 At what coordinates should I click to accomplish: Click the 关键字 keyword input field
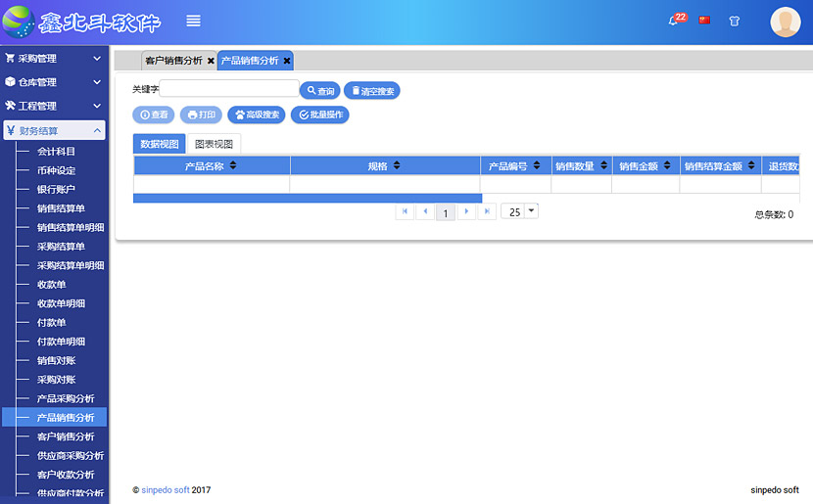229,88
